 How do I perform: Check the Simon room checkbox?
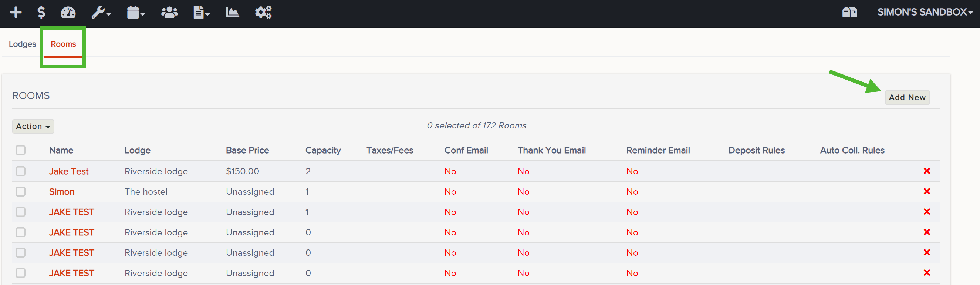click(x=21, y=191)
